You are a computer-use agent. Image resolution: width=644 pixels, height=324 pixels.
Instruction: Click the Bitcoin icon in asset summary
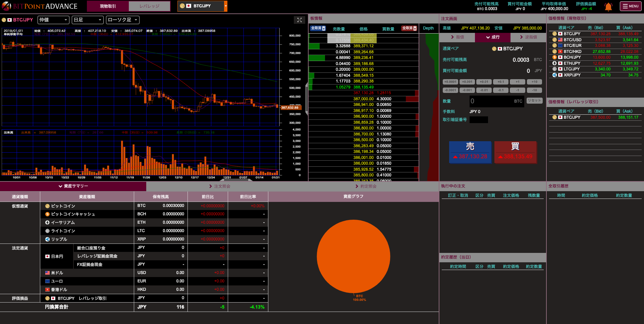[x=47, y=206]
